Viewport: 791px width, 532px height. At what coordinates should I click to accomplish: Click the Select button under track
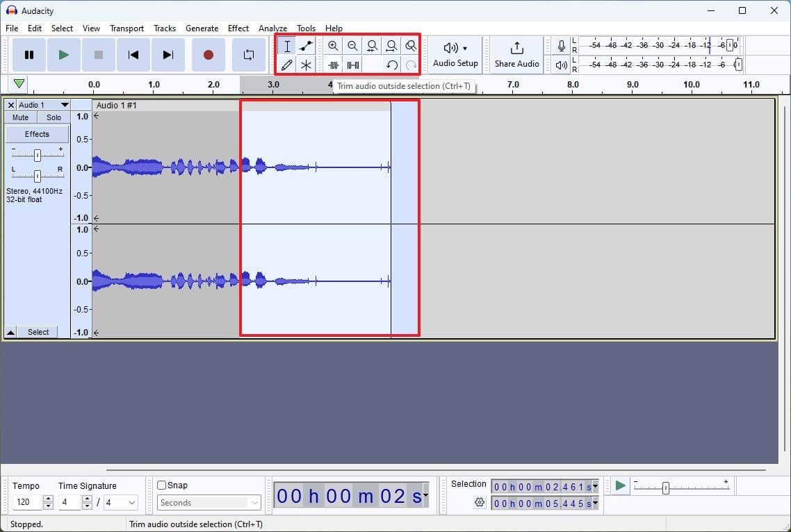[x=38, y=332]
